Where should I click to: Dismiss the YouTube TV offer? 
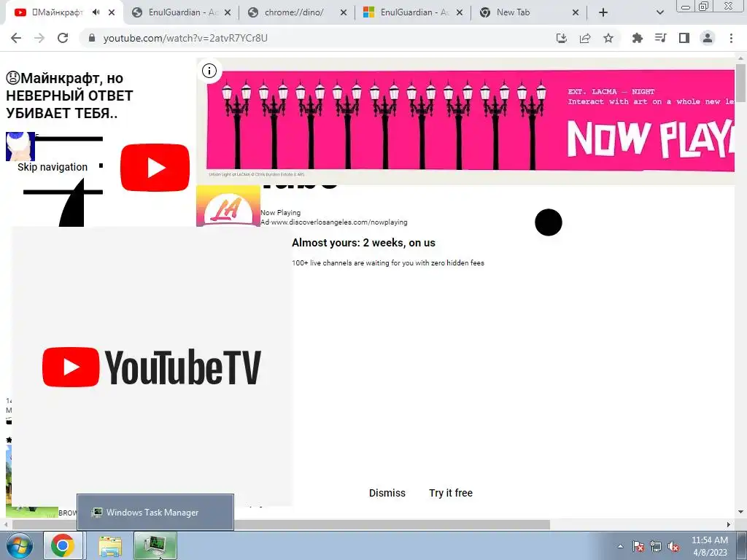pyautogui.click(x=387, y=493)
